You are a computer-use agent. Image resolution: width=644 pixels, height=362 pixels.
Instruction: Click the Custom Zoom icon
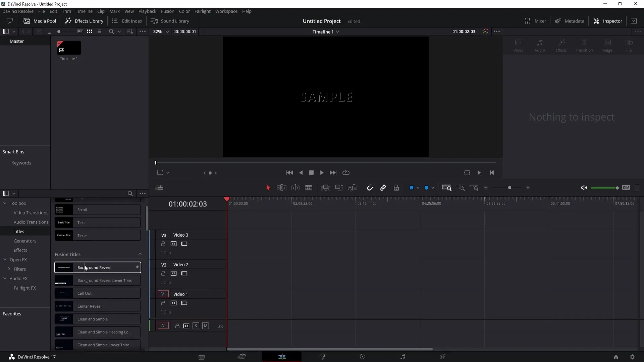pyautogui.click(x=474, y=188)
